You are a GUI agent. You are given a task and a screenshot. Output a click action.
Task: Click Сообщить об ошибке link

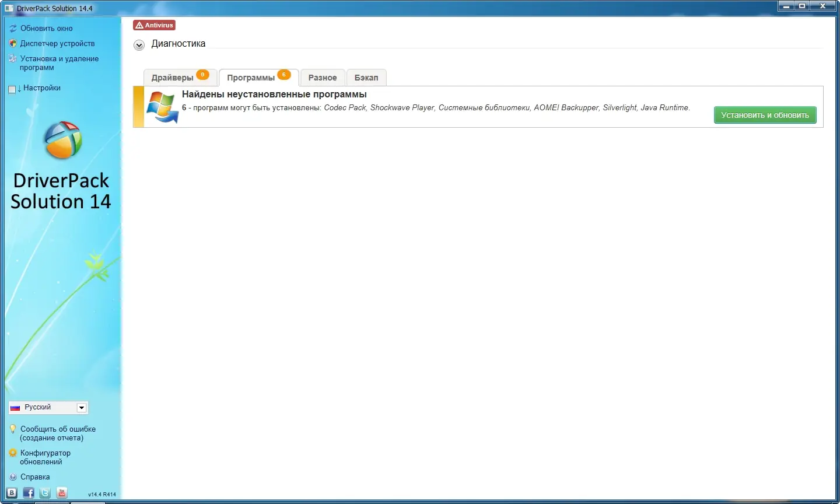pyautogui.click(x=58, y=433)
